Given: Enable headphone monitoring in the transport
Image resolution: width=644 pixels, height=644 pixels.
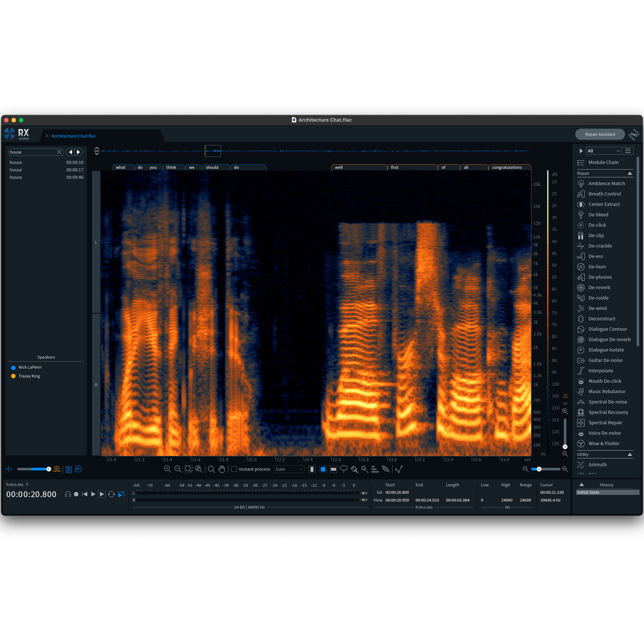Looking at the screenshot, I should tap(68, 494).
